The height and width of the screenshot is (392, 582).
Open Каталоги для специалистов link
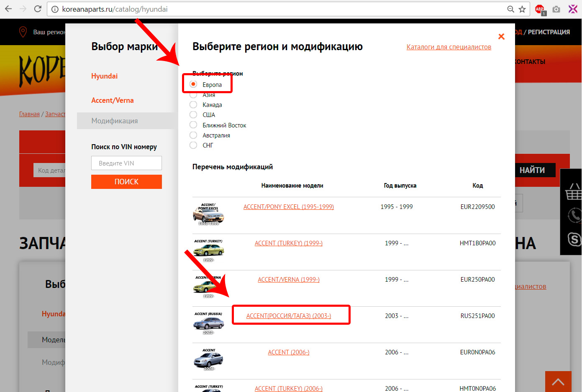[449, 47]
